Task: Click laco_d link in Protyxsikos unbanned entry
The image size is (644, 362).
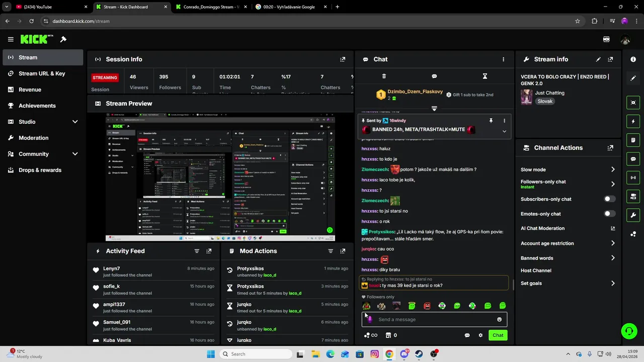Action: pos(270,276)
